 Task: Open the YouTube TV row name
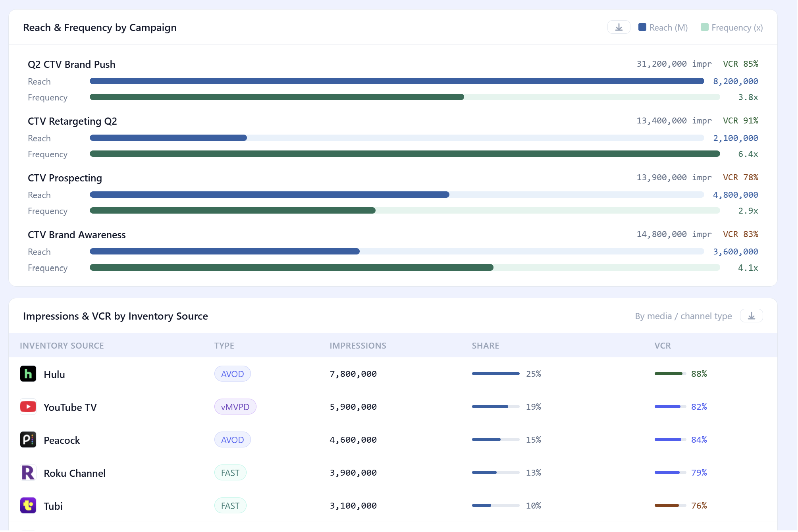pos(70,407)
